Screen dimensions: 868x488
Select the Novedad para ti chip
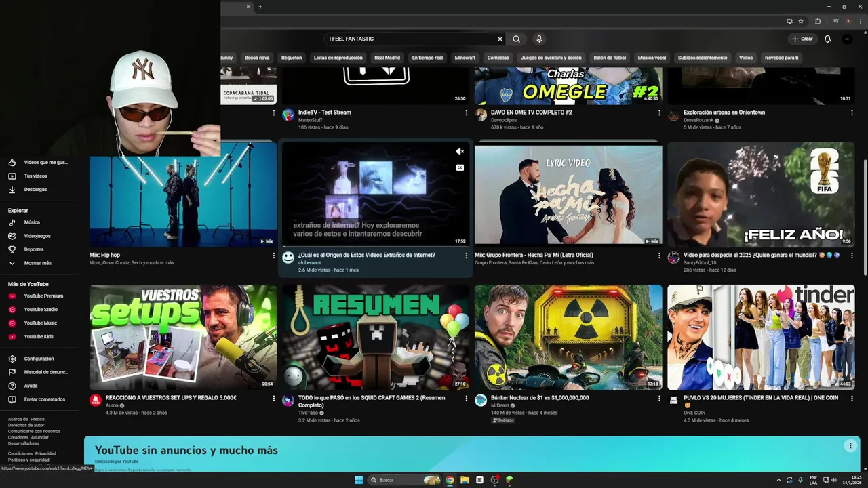pyautogui.click(x=781, y=58)
